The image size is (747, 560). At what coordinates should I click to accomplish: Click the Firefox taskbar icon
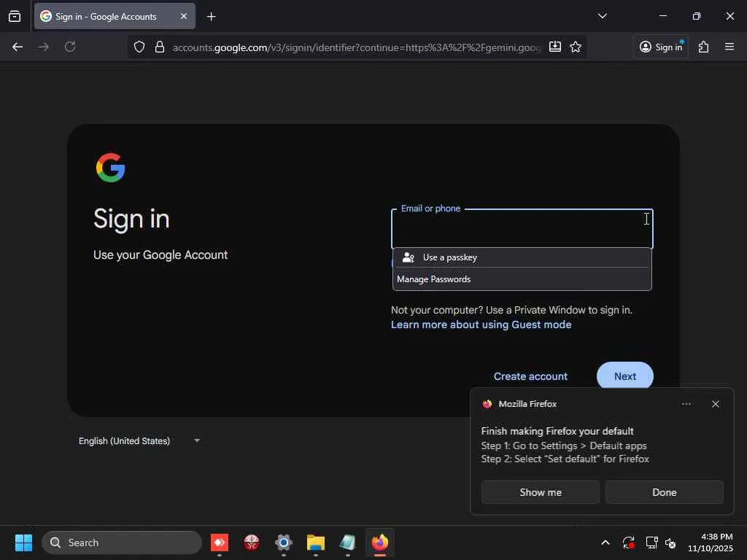pos(379,542)
